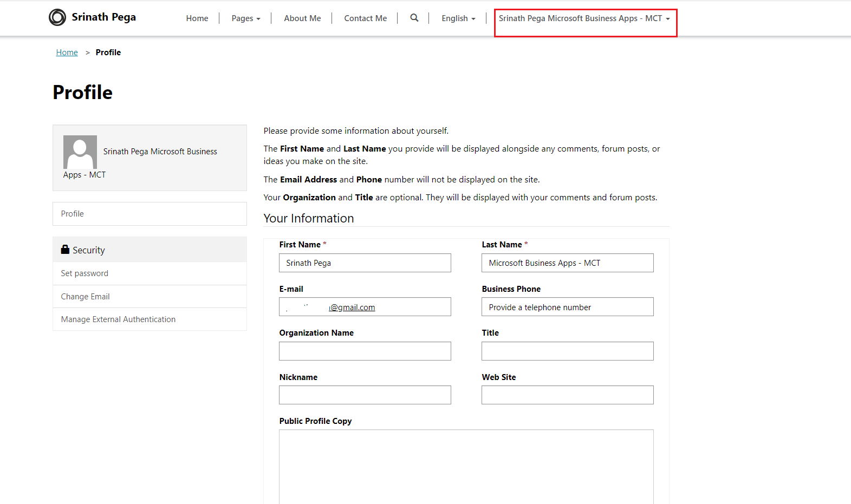Viewport: 851px width, 504px height.
Task: Select Profile in the sidebar
Action: pyautogui.click(x=150, y=214)
